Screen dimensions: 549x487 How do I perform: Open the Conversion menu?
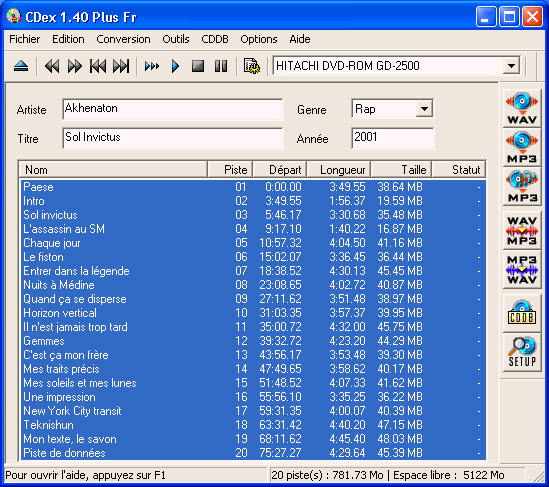(x=123, y=39)
